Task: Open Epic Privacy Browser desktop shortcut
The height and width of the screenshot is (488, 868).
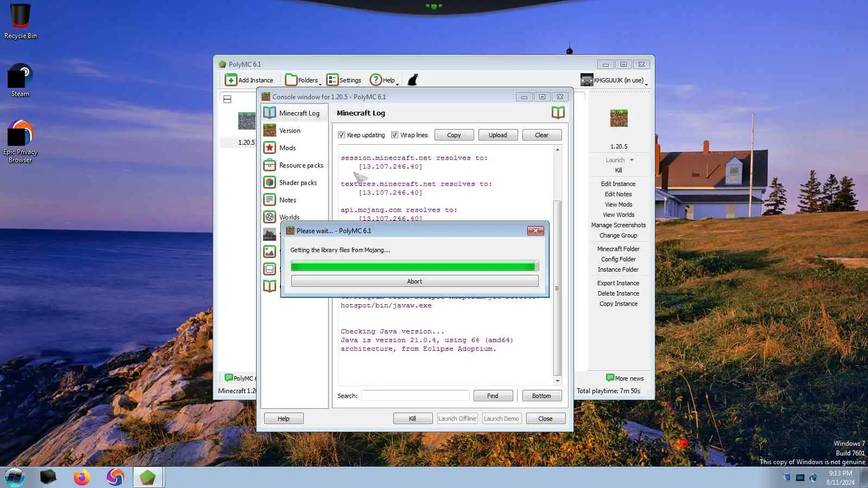Action: click(20, 142)
